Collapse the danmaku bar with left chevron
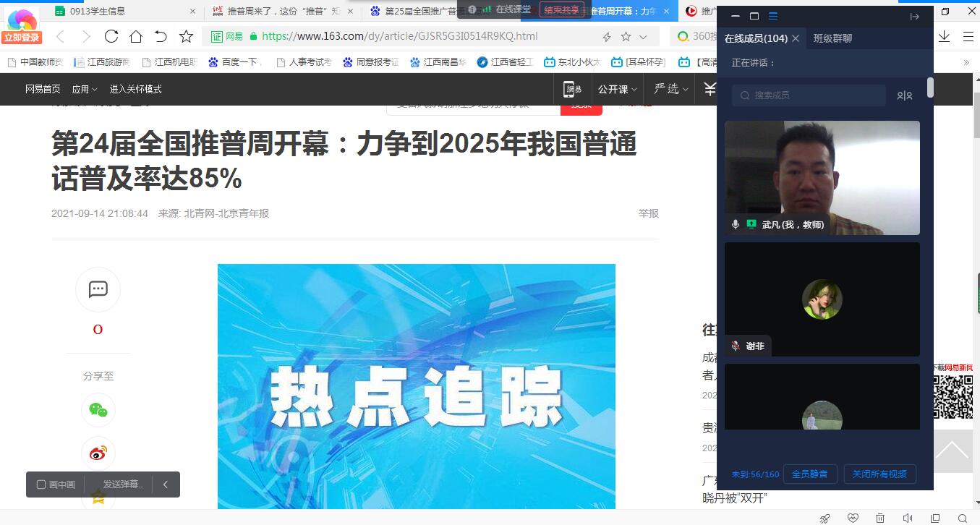The height and width of the screenshot is (525, 980). coord(165,485)
